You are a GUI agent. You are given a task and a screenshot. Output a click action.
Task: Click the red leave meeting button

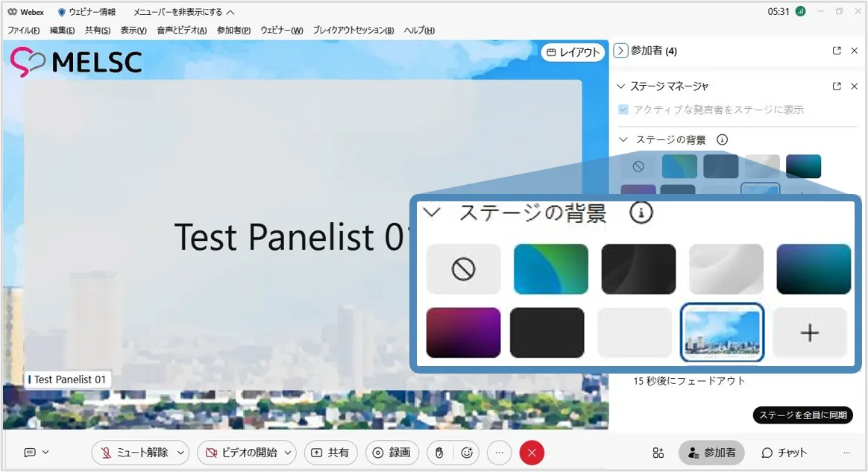coord(532,453)
